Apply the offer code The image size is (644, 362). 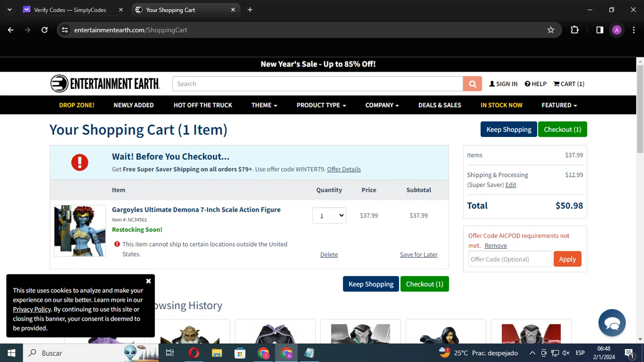coord(567,259)
